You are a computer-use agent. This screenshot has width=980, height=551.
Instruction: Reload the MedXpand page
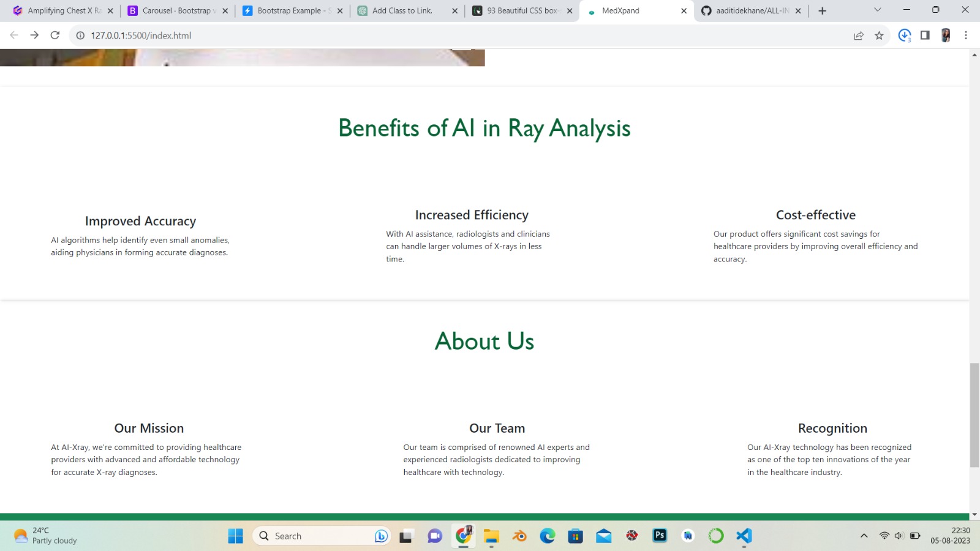(x=55, y=36)
